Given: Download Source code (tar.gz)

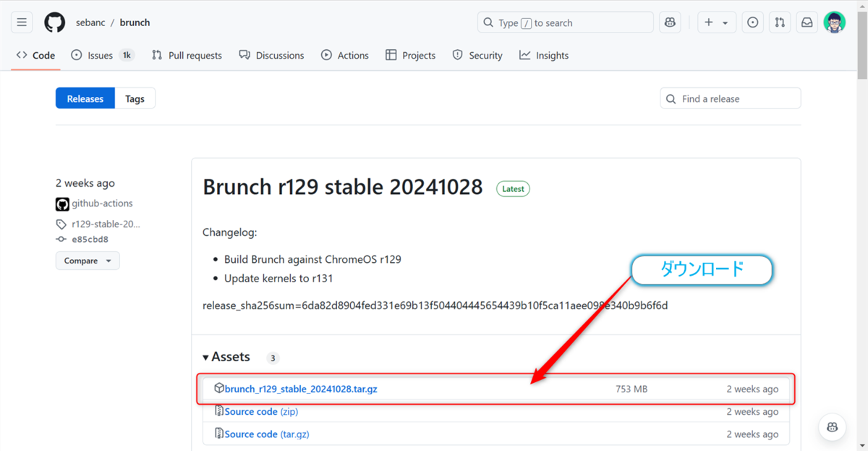Looking at the screenshot, I should point(267,434).
